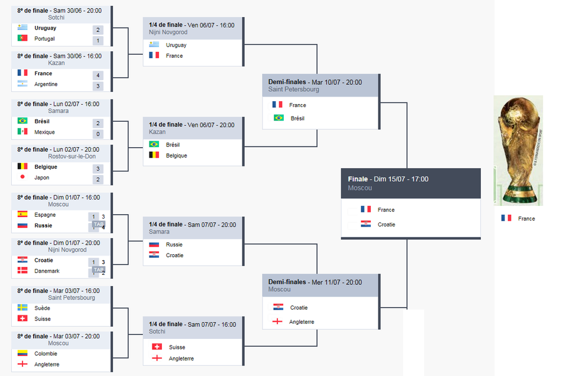Click the Suède flag icon

point(22,308)
